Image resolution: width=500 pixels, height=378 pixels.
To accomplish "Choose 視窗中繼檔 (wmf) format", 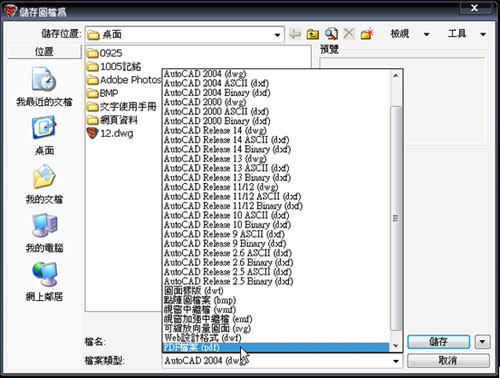I will pos(276,310).
